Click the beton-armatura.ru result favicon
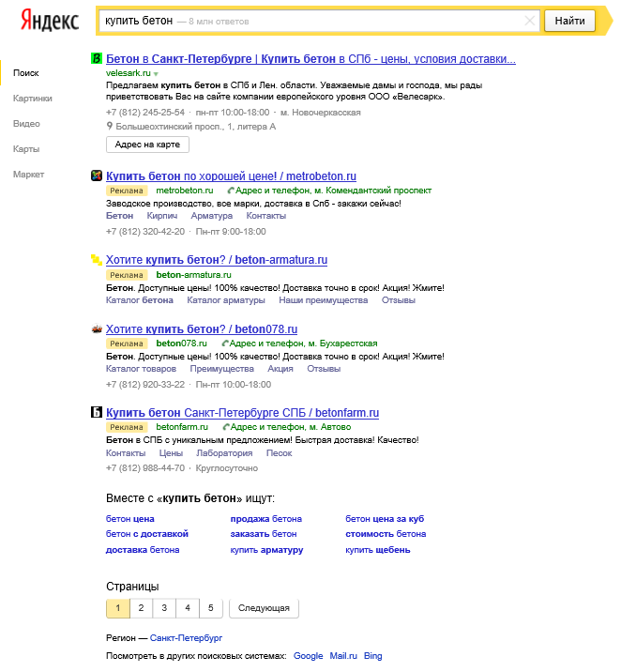621x672 pixels. click(x=96, y=260)
